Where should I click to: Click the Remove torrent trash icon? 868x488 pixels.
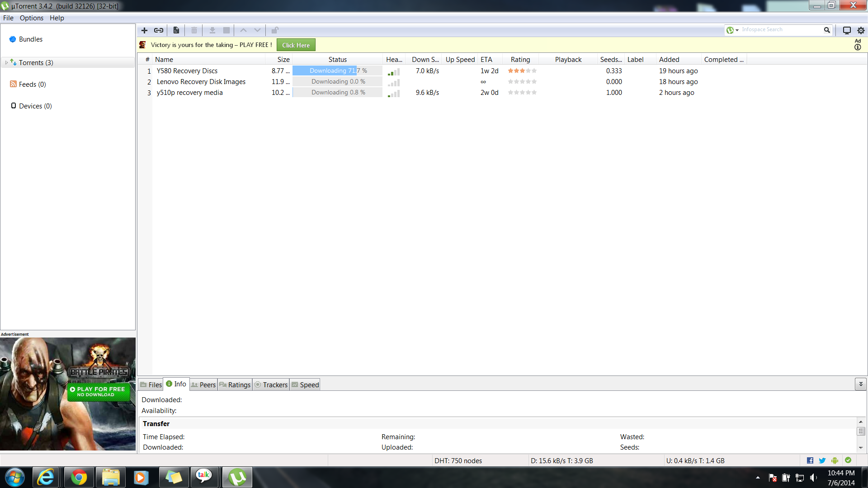click(x=194, y=30)
